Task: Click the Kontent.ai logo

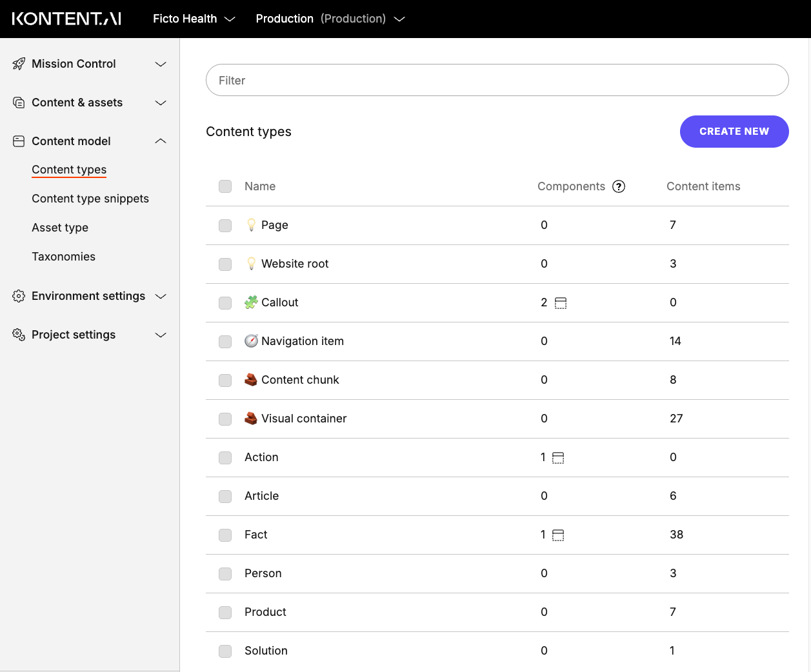Action: (x=68, y=18)
